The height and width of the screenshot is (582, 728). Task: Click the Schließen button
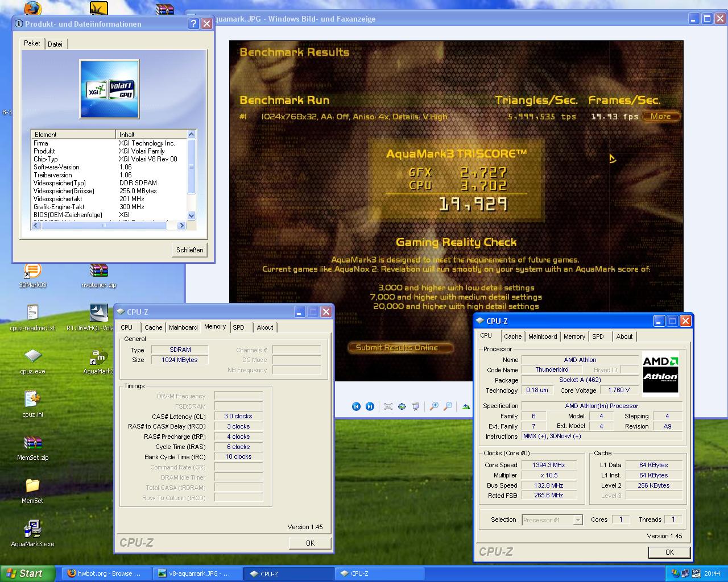pyautogui.click(x=190, y=250)
